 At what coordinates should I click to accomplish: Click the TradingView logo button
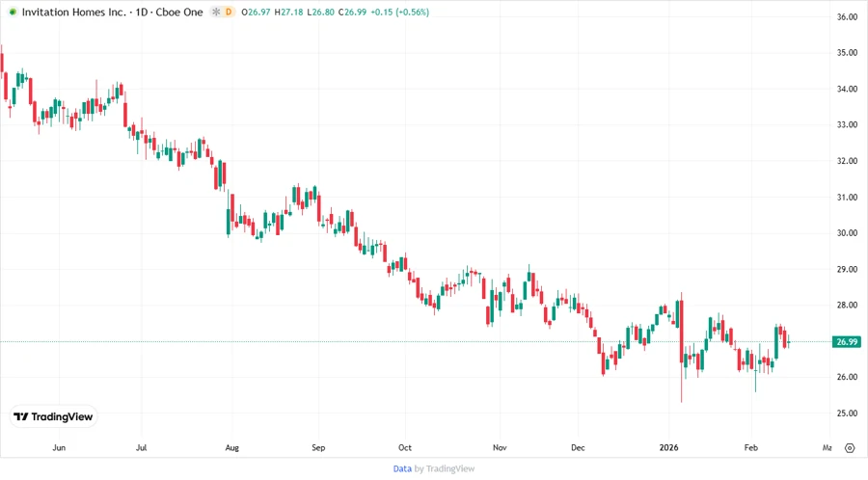point(54,417)
